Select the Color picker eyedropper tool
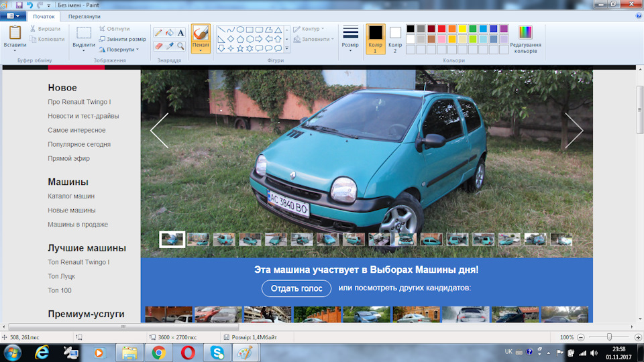Viewport: 644px width, 362px height. pos(169,46)
